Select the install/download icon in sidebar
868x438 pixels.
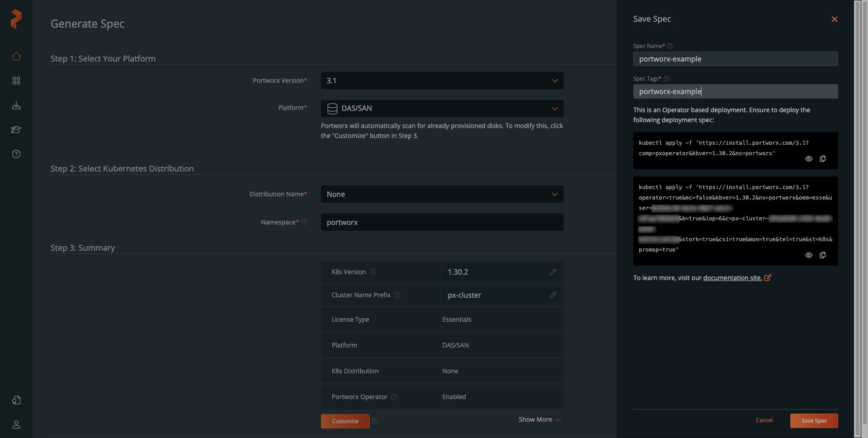(16, 105)
